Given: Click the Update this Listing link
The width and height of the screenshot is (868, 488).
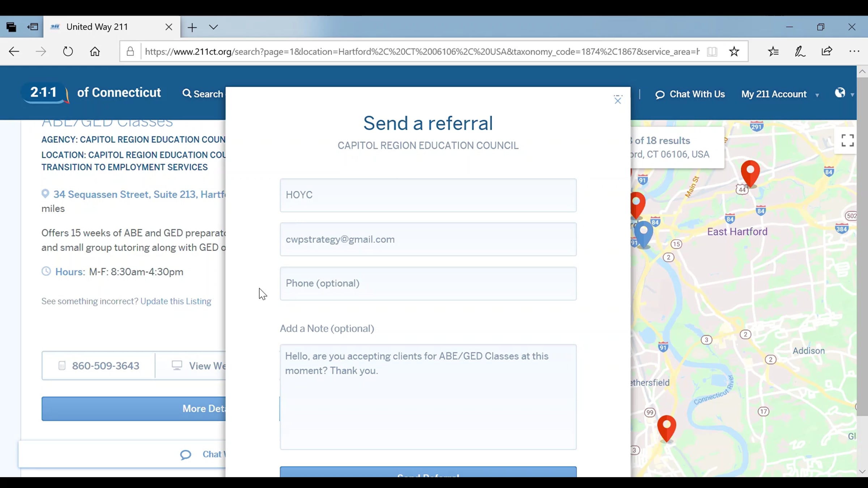Looking at the screenshot, I should click(176, 301).
